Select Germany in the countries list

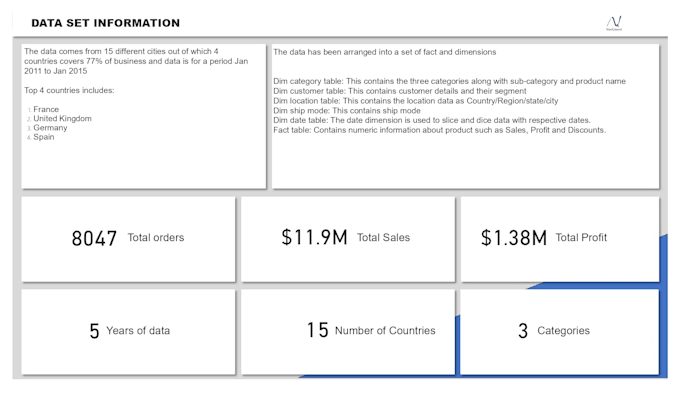pyautogui.click(x=50, y=128)
